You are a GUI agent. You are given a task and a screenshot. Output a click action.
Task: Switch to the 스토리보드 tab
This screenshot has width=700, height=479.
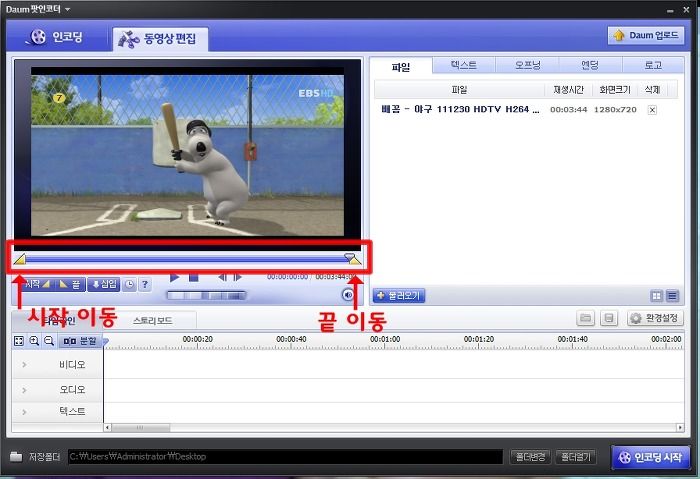(x=153, y=321)
